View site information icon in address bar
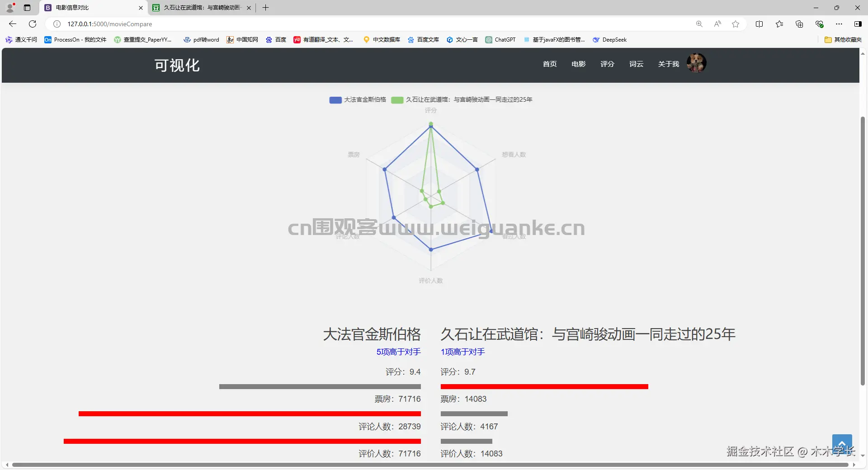The height and width of the screenshot is (470, 868). click(57, 24)
